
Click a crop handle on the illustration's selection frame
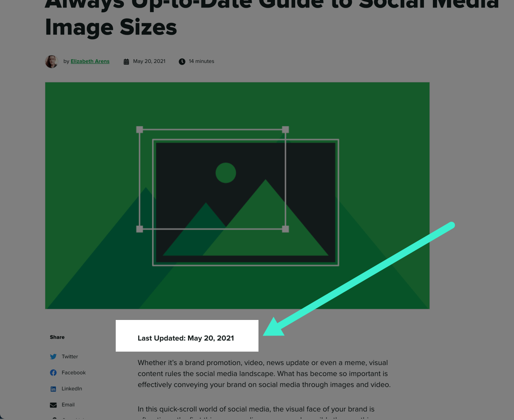pos(139,129)
